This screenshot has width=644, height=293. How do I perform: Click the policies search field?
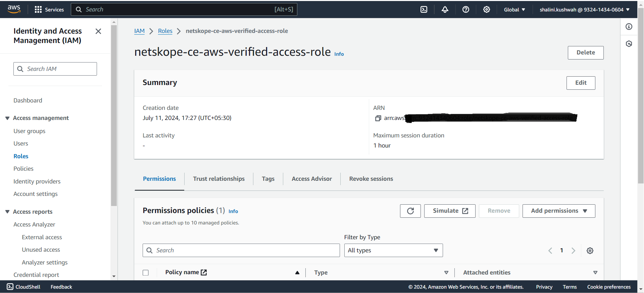coord(241,250)
